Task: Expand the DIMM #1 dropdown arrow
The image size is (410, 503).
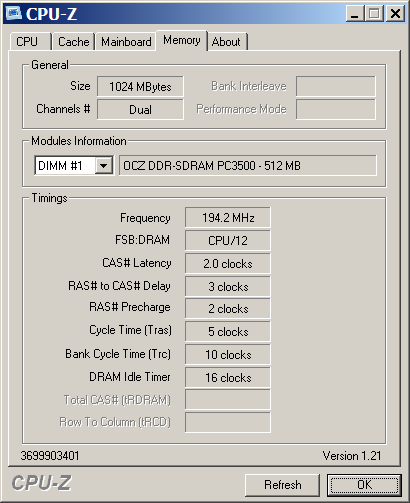Action: click(x=104, y=165)
